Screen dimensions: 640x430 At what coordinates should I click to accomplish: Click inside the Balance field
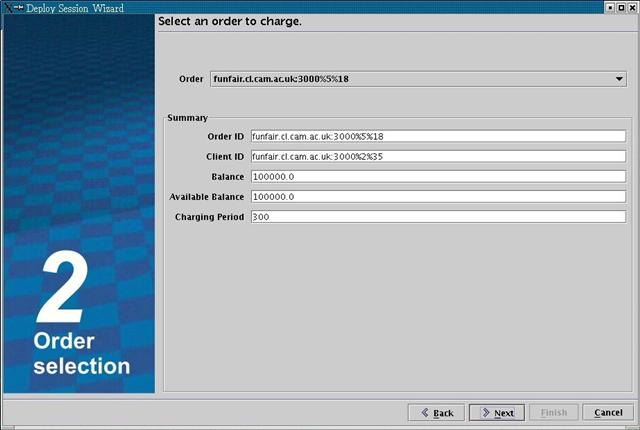[437, 176]
